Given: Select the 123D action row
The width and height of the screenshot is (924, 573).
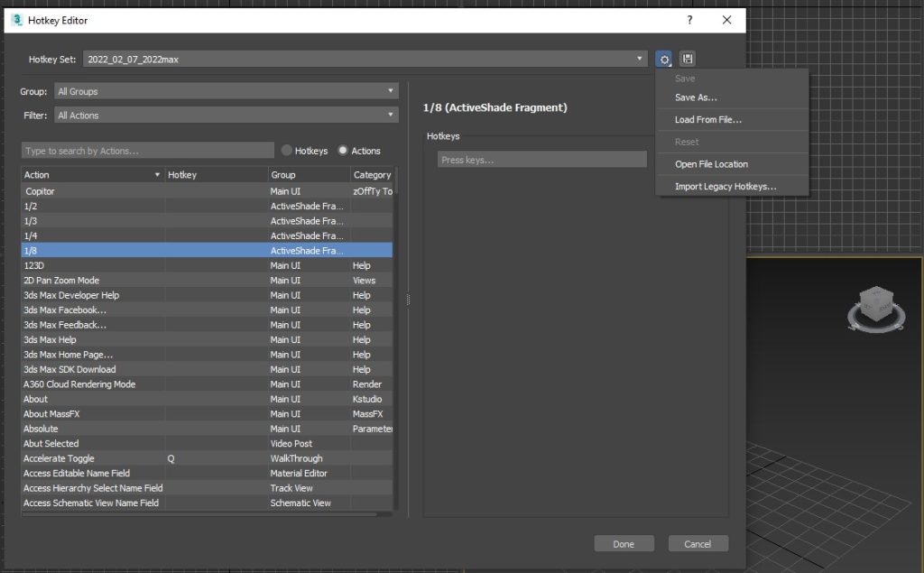Looking at the screenshot, I should (207, 265).
